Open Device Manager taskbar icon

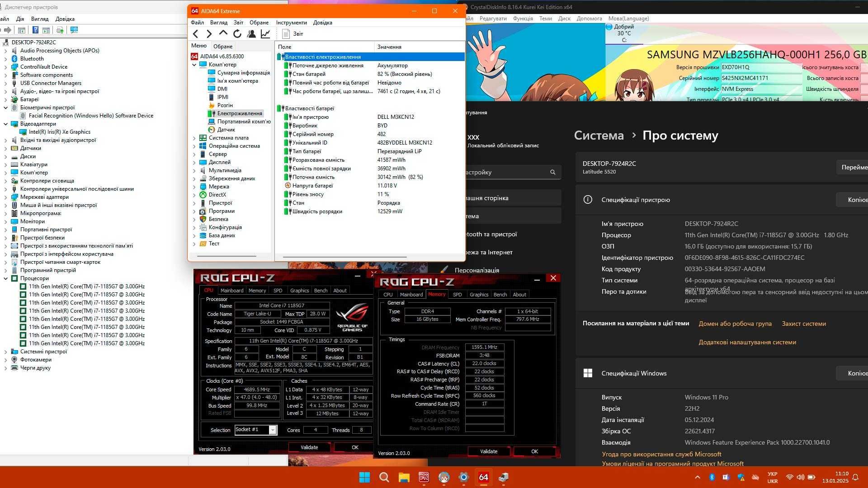(x=503, y=477)
